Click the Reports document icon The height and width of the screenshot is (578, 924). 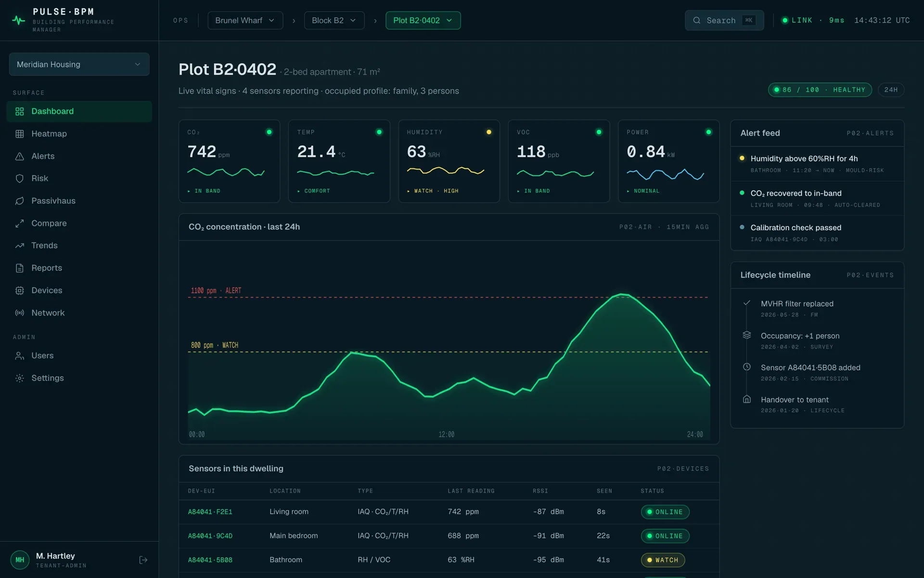click(19, 268)
